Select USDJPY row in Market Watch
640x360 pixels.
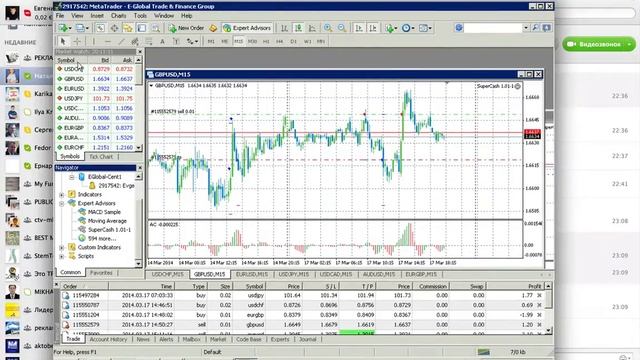(96, 98)
